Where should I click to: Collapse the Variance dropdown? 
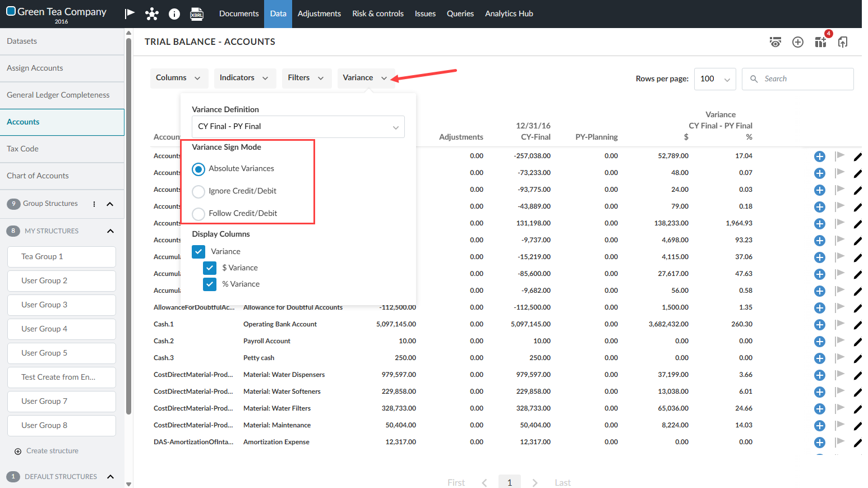(x=366, y=78)
